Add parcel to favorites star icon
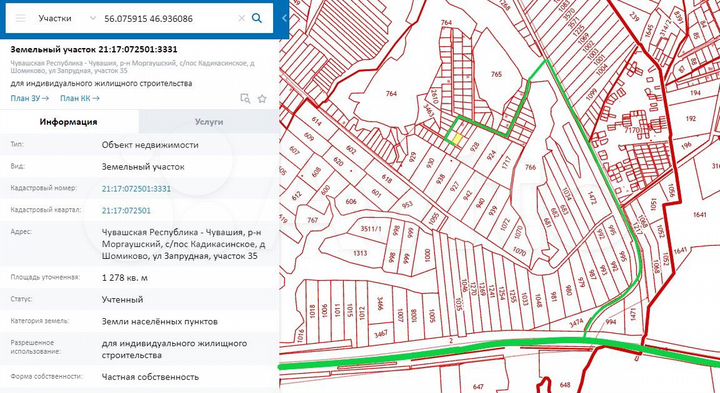Screen dimensions: 720x393 point(262,98)
